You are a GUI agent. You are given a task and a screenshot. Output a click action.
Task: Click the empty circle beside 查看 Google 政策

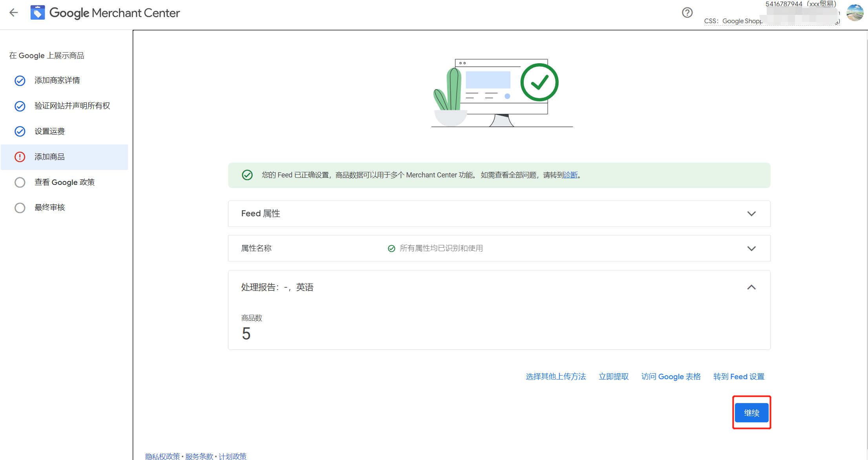coord(20,183)
